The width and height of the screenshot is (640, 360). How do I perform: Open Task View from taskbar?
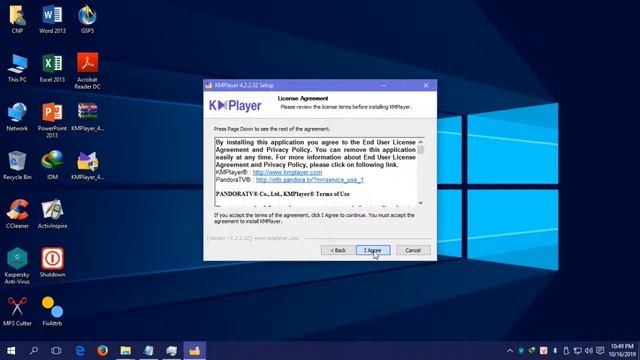[x=56, y=351]
